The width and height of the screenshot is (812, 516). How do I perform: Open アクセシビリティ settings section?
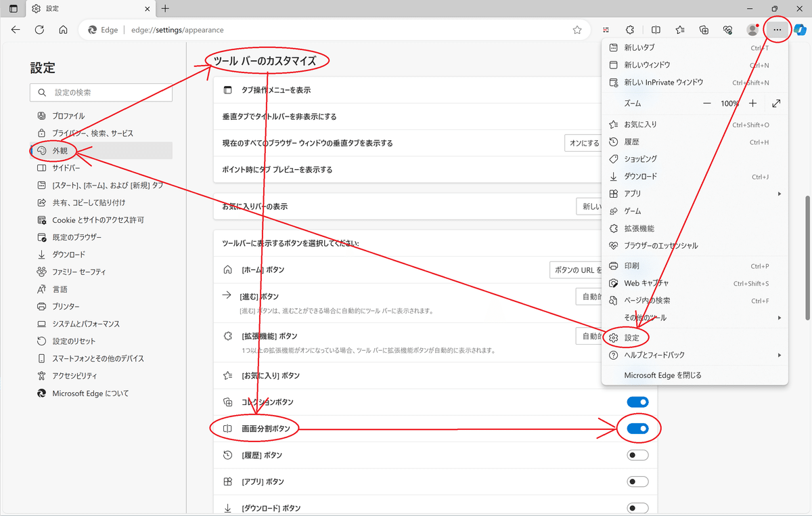click(x=101, y=376)
